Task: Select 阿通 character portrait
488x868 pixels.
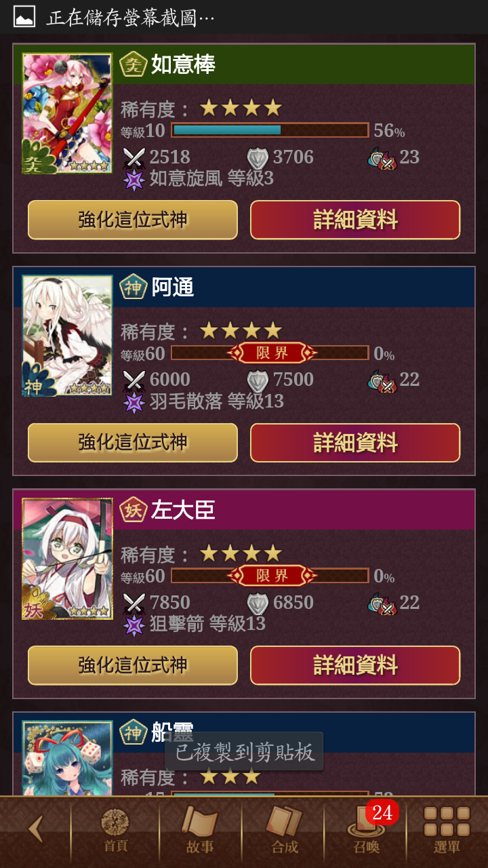Action: (x=67, y=336)
